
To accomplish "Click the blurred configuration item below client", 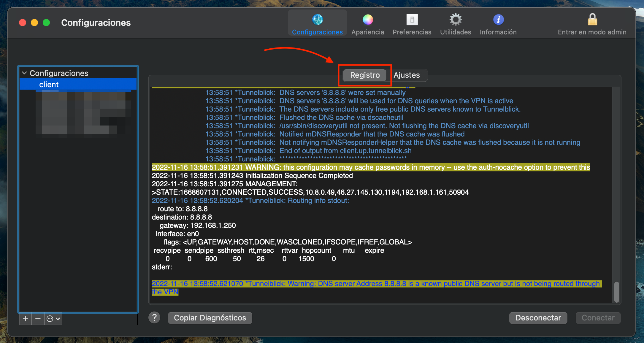I will (83, 113).
